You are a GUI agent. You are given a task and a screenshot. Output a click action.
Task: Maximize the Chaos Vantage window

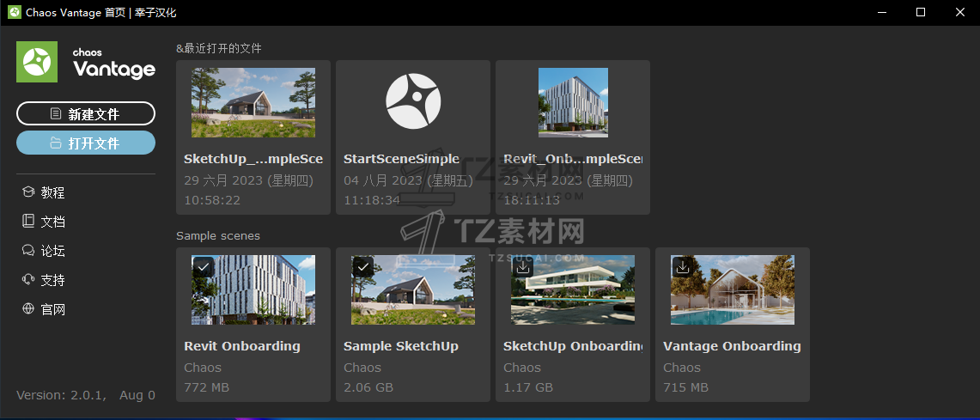click(921, 13)
